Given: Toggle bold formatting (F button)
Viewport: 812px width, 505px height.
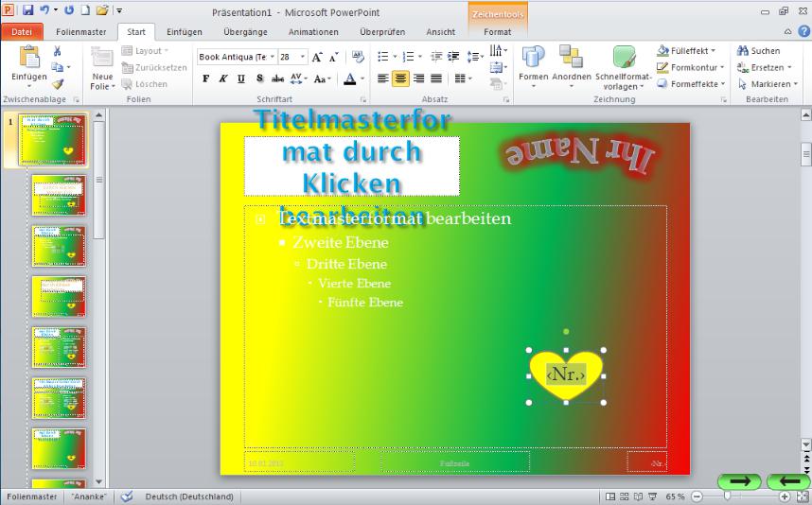Looking at the screenshot, I should point(206,78).
